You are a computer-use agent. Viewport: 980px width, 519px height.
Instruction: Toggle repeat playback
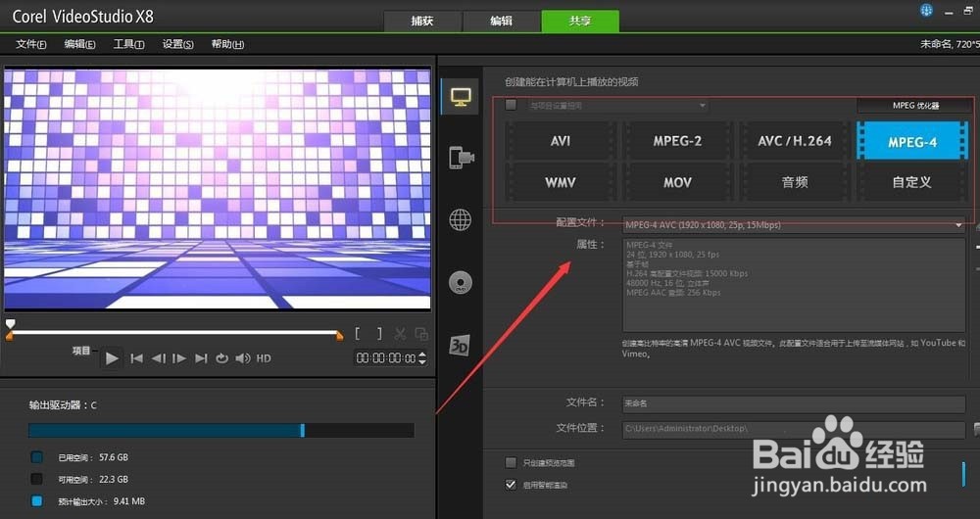[221, 358]
